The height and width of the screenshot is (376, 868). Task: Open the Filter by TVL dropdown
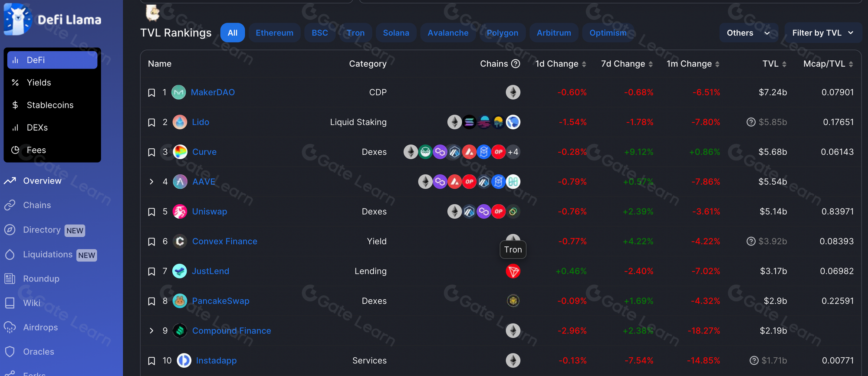823,33
